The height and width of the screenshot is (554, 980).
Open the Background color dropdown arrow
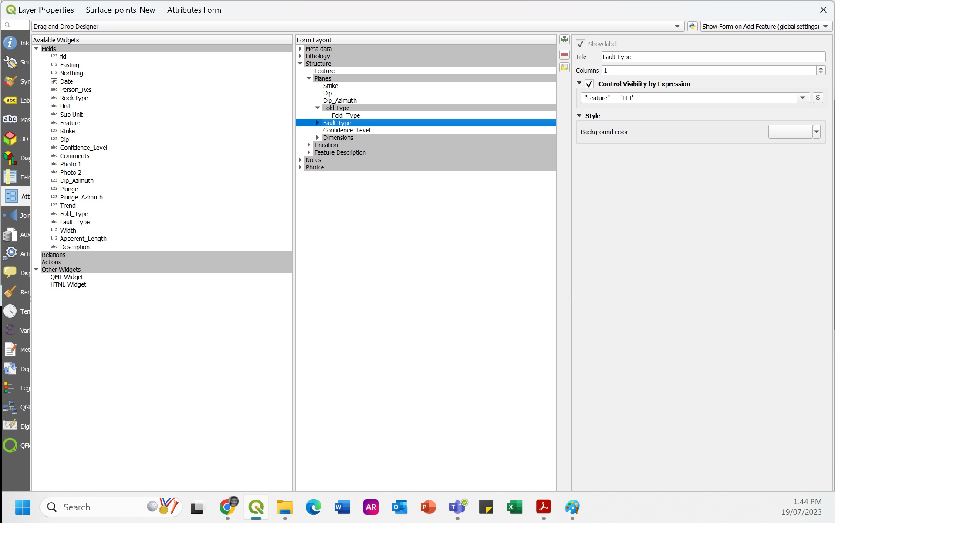(x=817, y=132)
